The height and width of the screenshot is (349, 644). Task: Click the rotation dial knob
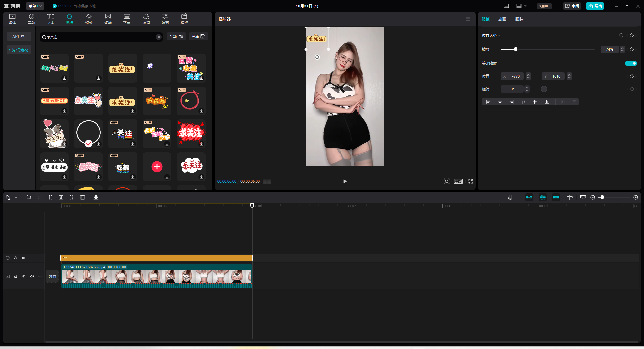544,89
